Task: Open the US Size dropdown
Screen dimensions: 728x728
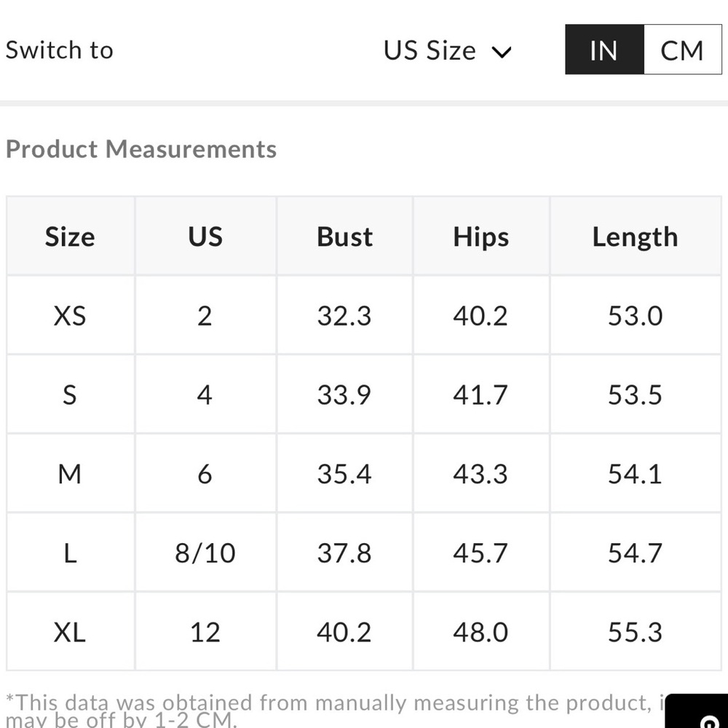Action: (448, 50)
